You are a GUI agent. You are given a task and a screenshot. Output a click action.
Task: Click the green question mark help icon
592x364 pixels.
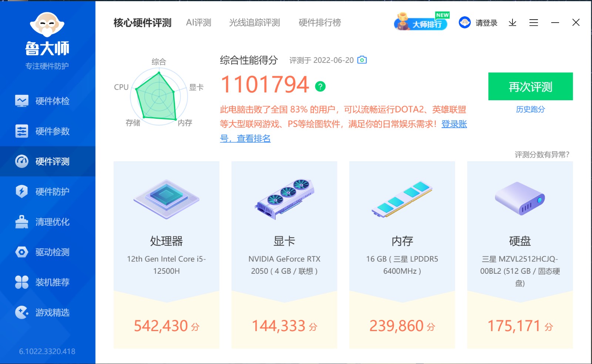point(320,86)
